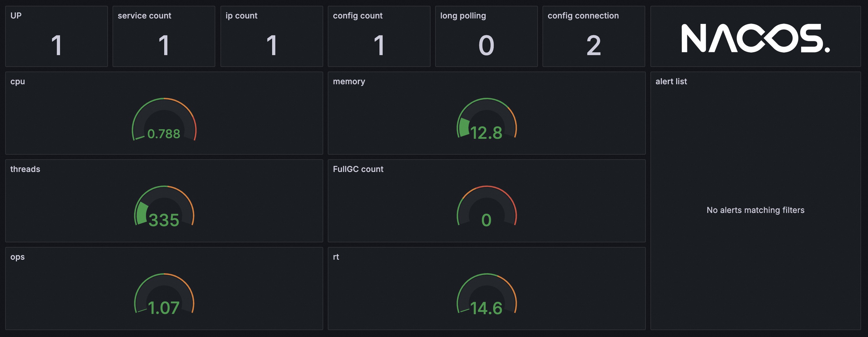This screenshot has height=337, width=868.
Task: Click the threads gauge arc
Action: click(x=164, y=186)
